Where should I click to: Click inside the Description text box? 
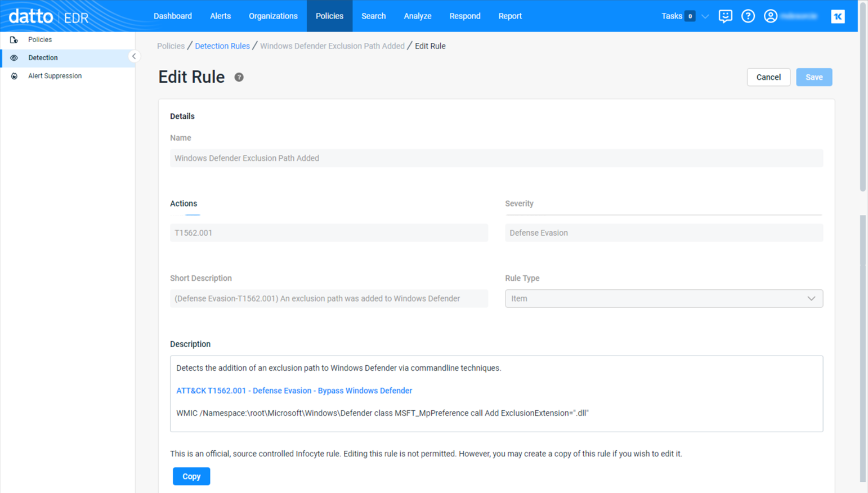tap(496, 393)
